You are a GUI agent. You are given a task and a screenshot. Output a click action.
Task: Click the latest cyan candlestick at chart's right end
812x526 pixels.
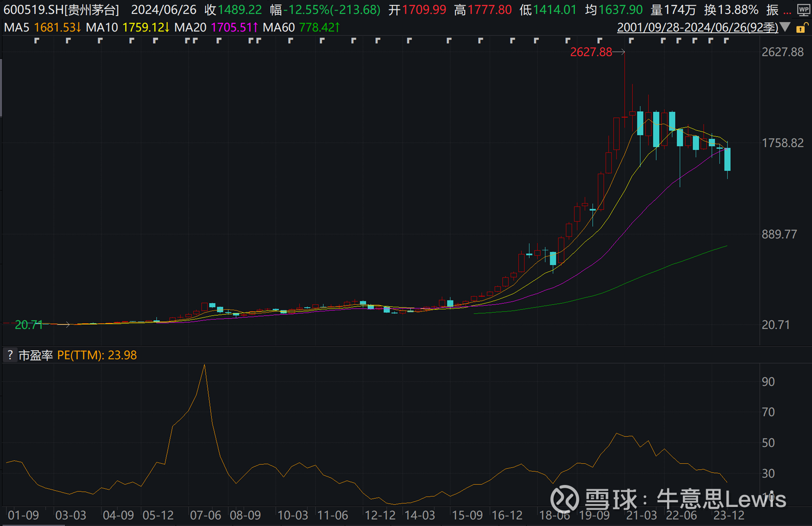click(728, 159)
